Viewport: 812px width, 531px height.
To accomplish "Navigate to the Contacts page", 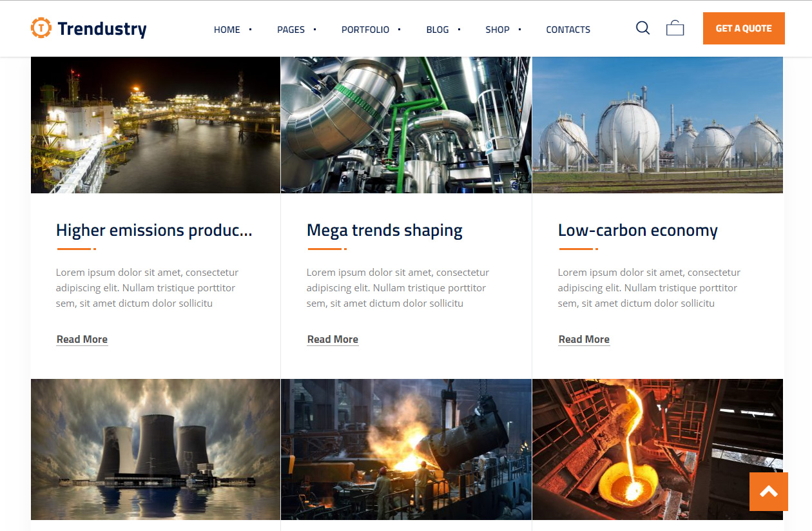I will pyautogui.click(x=568, y=30).
